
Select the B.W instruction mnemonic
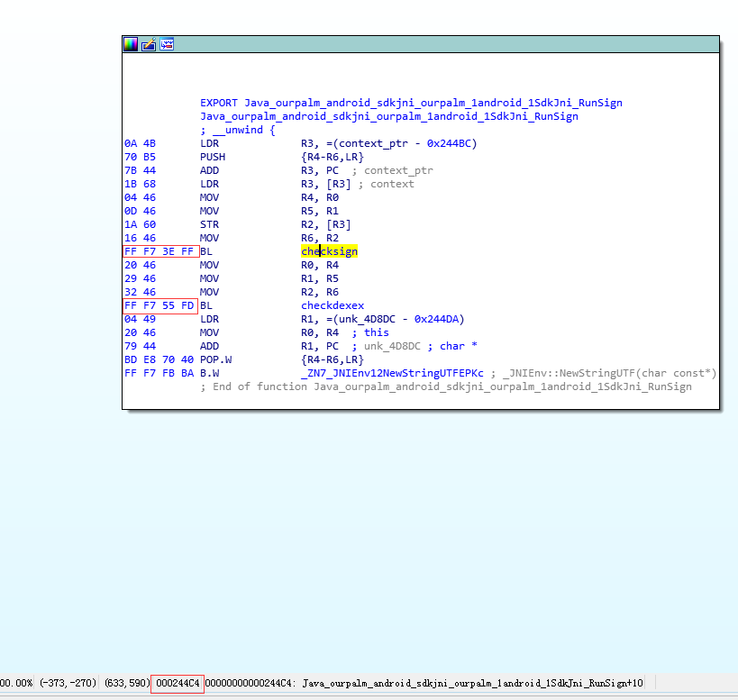pos(209,373)
